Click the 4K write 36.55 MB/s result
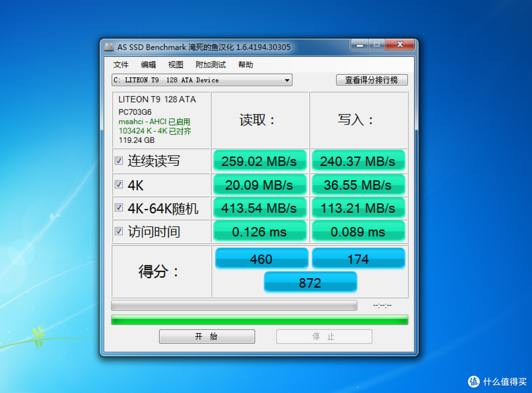Viewport: 532px width, 393px height. coord(358,185)
